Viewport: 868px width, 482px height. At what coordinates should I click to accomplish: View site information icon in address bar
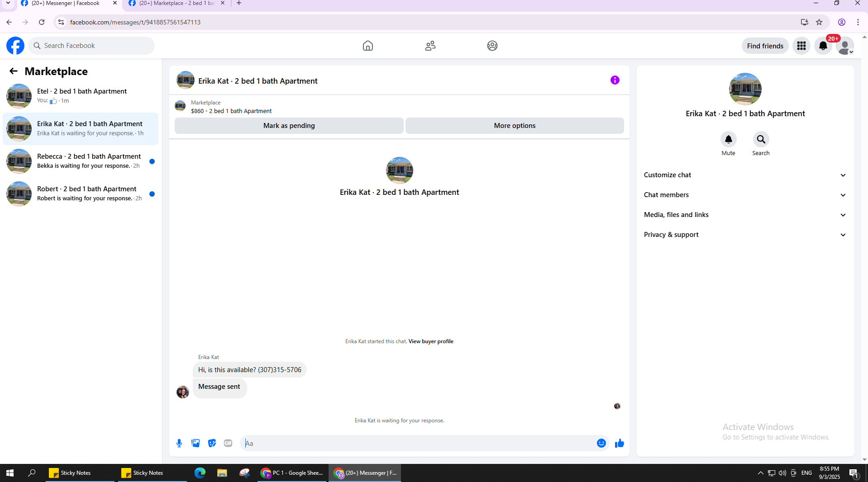point(61,22)
